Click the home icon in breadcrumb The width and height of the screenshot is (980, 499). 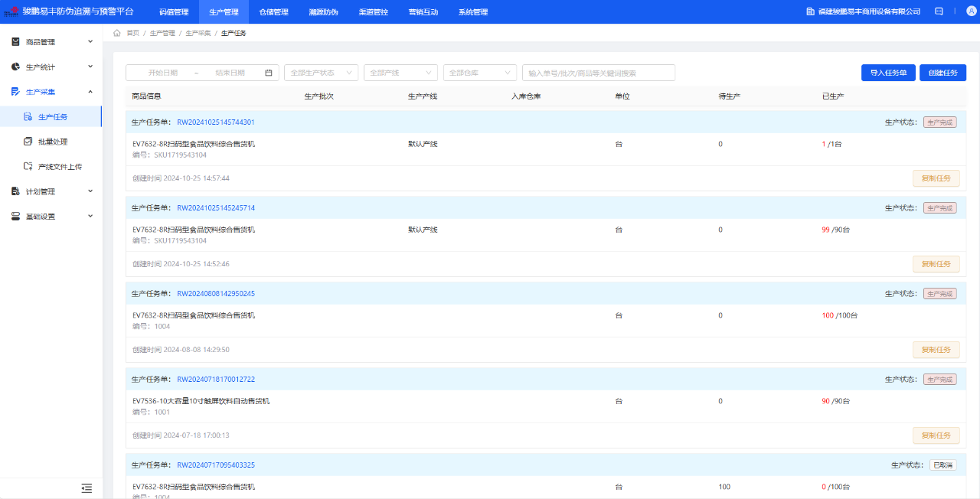point(117,33)
